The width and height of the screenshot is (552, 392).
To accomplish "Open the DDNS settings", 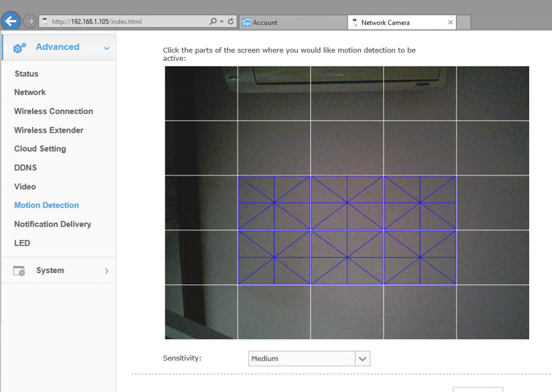I will point(25,168).
